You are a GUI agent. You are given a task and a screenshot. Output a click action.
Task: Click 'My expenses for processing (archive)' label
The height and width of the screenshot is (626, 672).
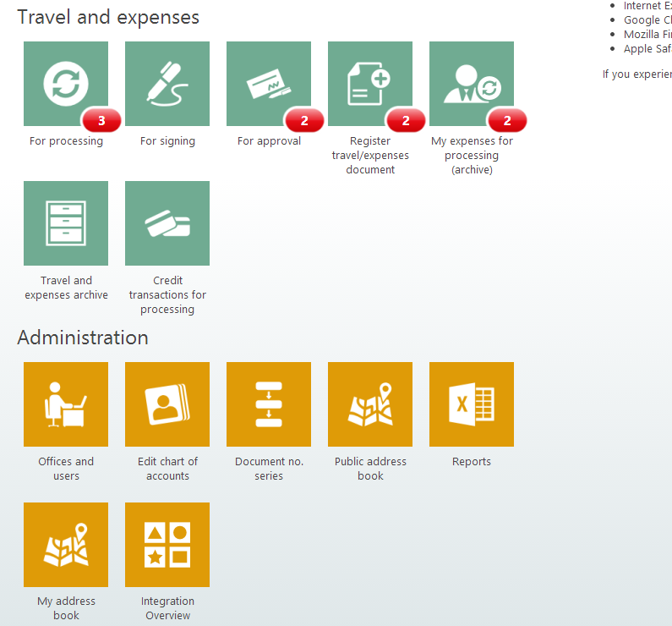point(472,155)
